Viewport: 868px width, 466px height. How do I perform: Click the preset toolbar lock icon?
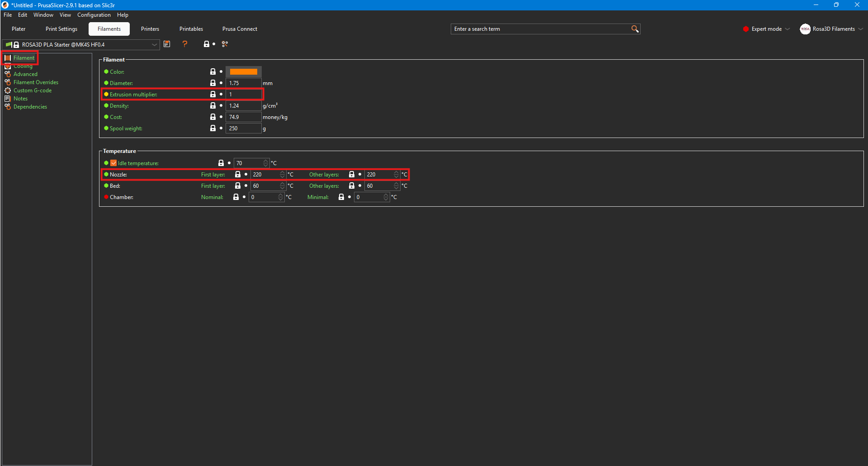tap(206, 44)
